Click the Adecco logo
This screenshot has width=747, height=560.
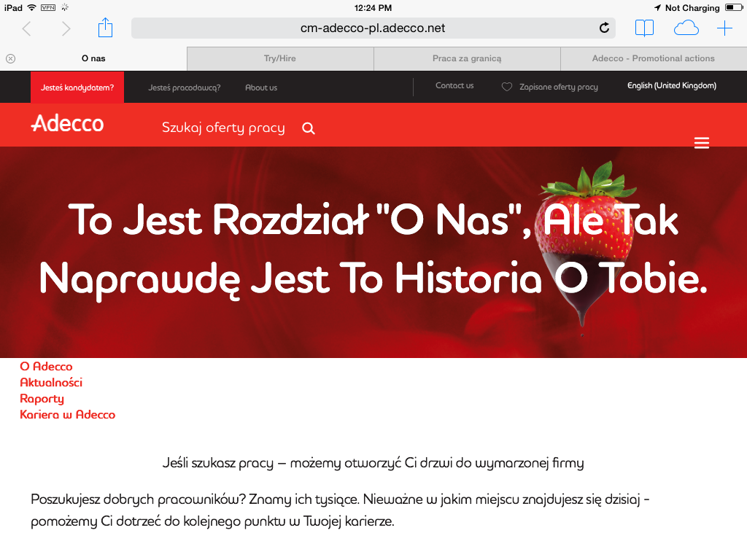pos(67,123)
